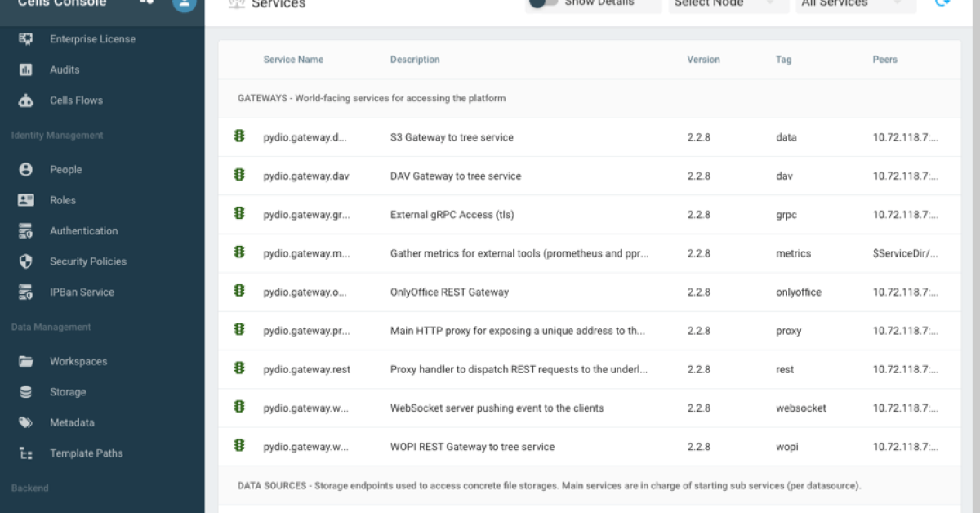Click the Tag column header
The width and height of the screenshot is (980, 513).
[783, 60]
